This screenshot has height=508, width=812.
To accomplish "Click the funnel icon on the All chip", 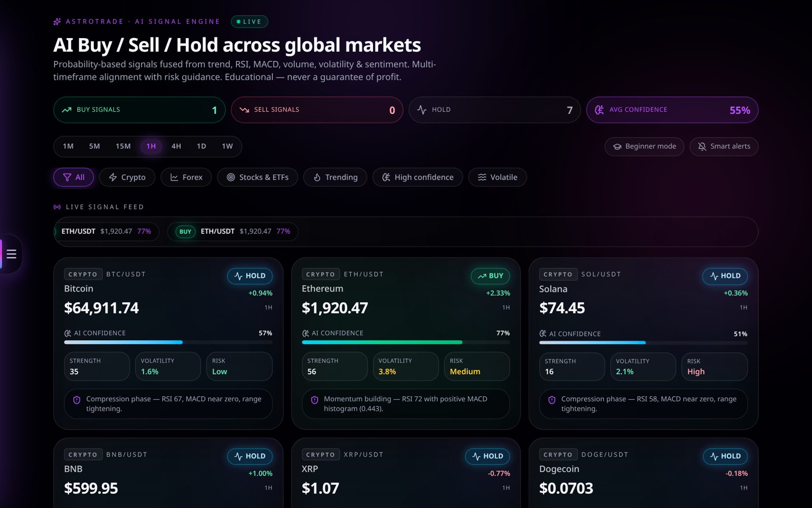I will click(67, 177).
